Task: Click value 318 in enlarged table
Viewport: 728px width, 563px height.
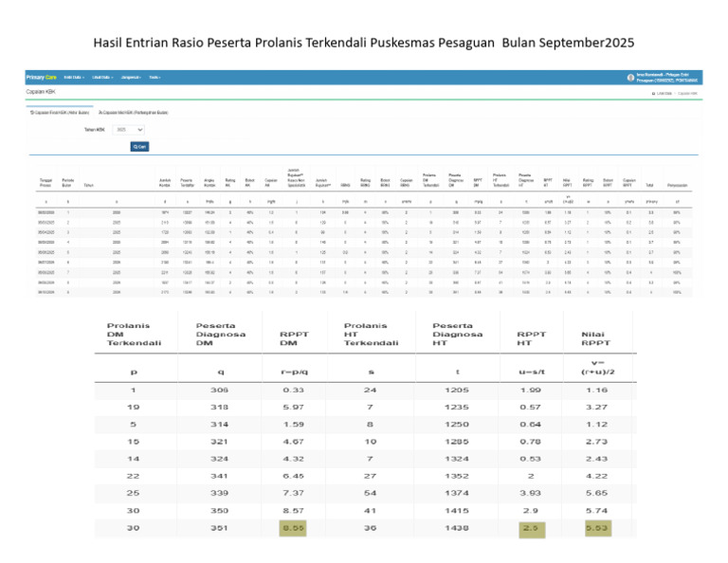Action: click(219, 407)
